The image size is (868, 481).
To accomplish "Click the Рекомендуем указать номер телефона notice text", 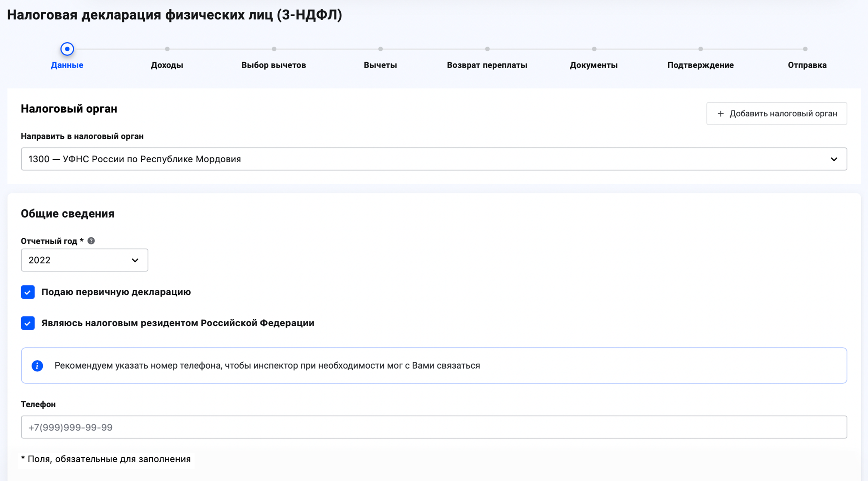I will tap(267, 366).
